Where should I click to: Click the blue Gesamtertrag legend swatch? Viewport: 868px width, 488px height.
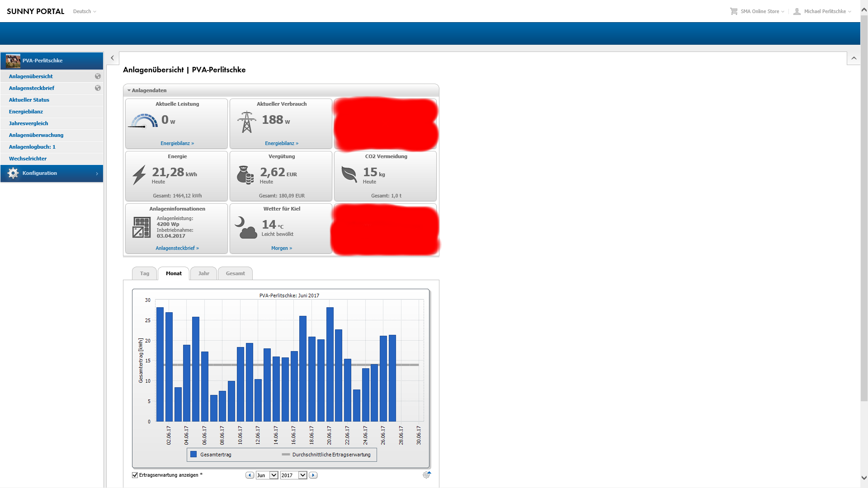193,455
